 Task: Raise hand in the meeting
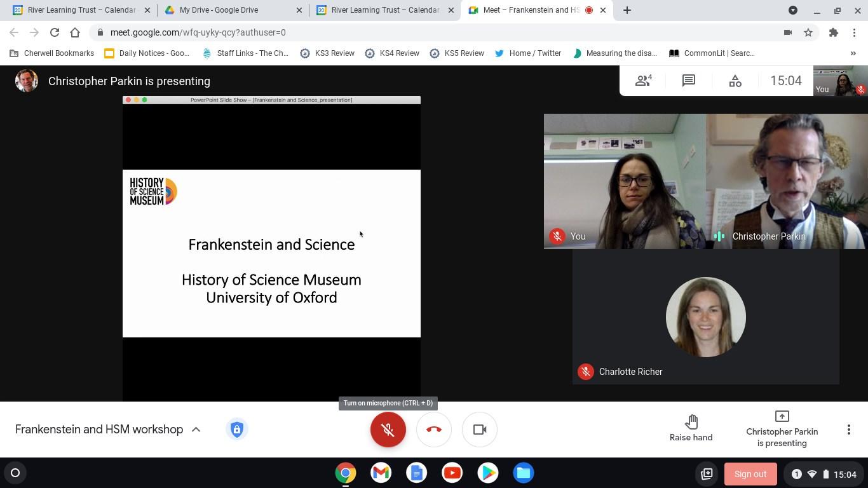pos(691,428)
